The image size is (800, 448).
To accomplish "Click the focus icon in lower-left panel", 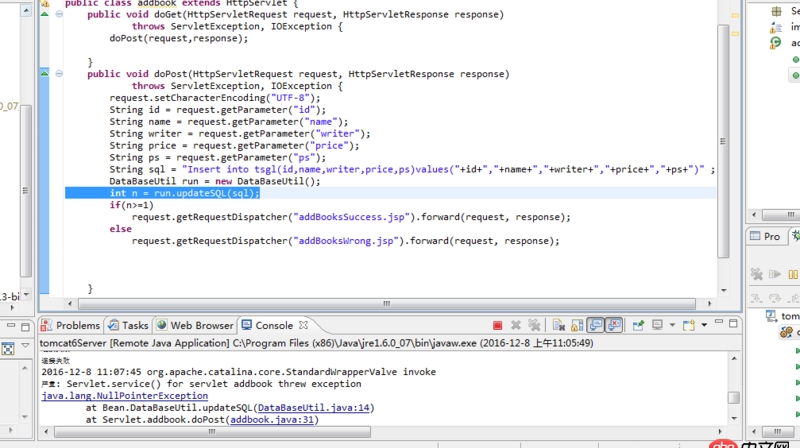I will 8,349.
